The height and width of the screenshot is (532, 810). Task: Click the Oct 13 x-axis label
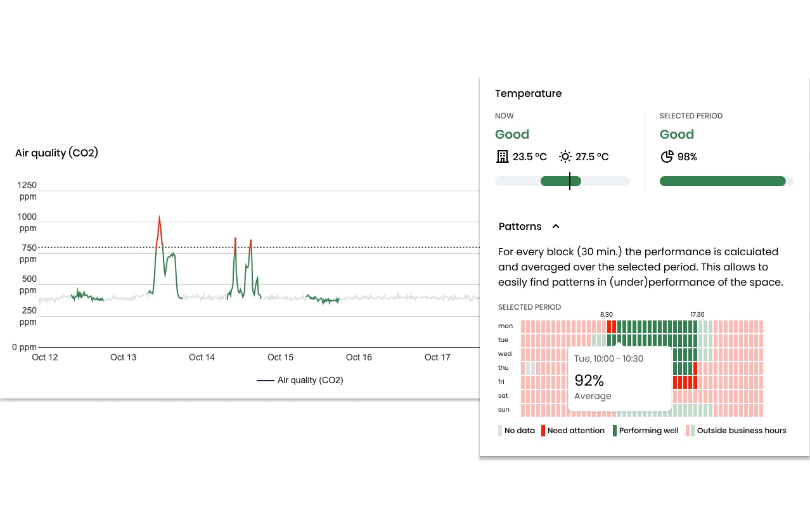click(124, 357)
